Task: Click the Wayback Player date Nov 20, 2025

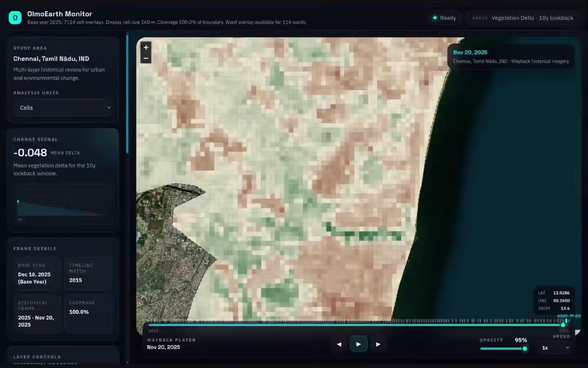Action: point(163,347)
